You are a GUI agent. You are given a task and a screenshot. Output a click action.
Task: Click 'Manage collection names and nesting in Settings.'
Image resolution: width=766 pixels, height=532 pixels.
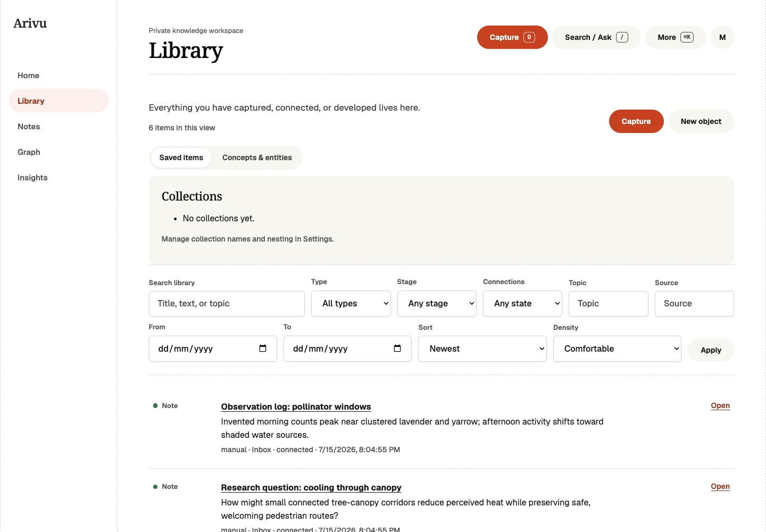pos(248,239)
